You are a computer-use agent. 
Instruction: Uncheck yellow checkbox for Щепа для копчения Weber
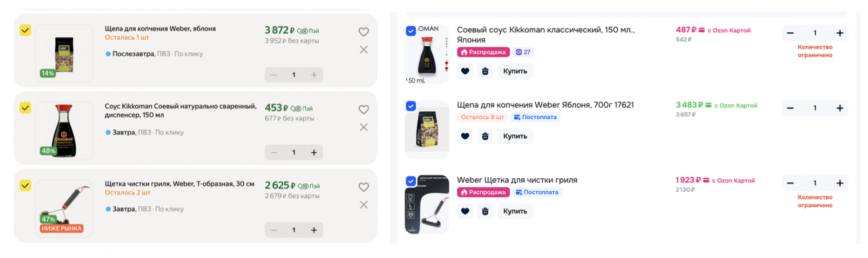pyautogui.click(x=25, y=30)
